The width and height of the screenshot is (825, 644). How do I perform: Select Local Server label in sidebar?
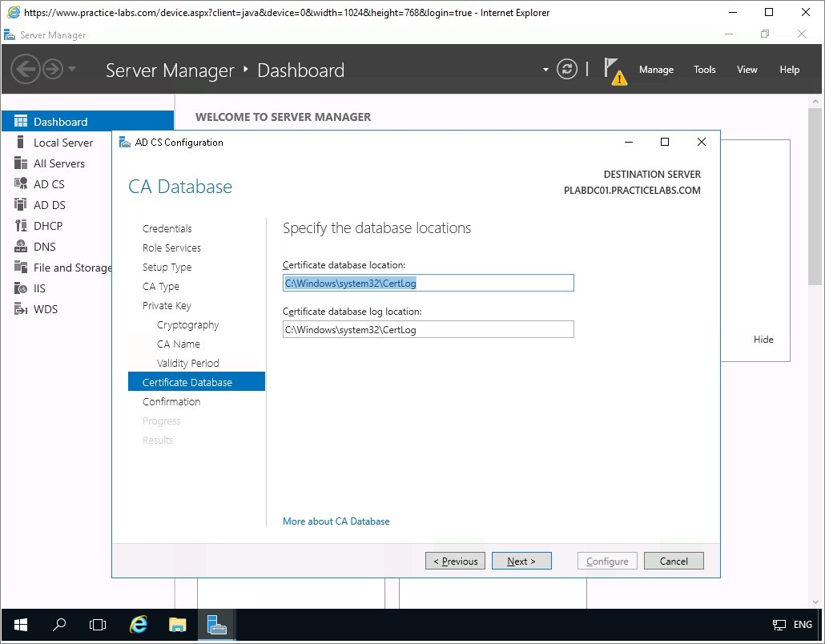point(63,143)
